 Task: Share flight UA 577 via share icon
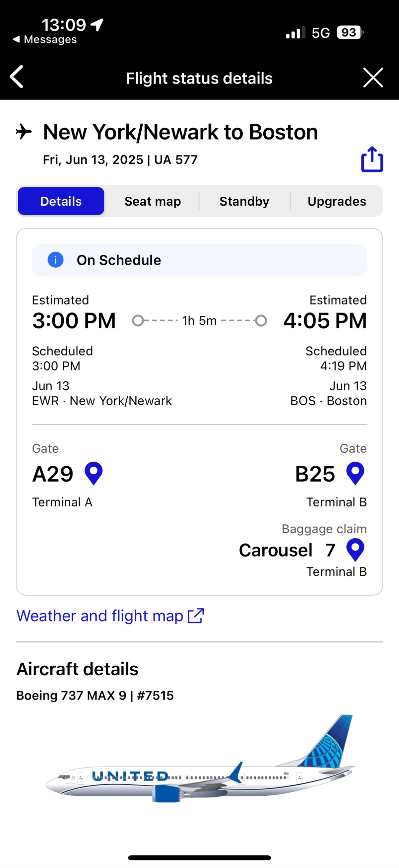[372, 159]
